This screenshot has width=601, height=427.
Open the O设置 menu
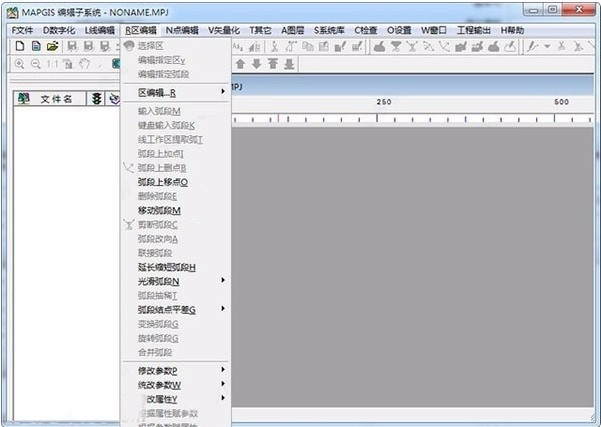click(399, 31)
